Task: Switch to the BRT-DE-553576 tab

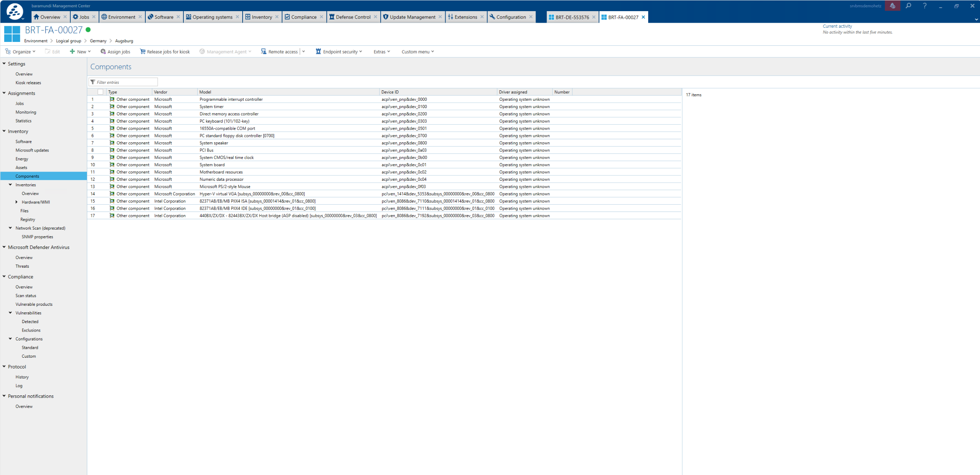Action: coord(572,17)
